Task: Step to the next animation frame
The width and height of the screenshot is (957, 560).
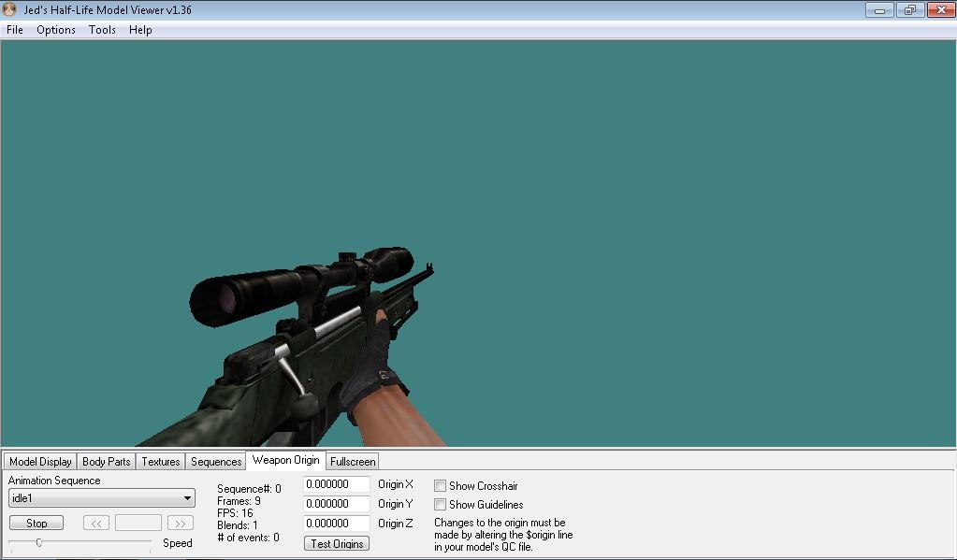Action: click(181, 523)
